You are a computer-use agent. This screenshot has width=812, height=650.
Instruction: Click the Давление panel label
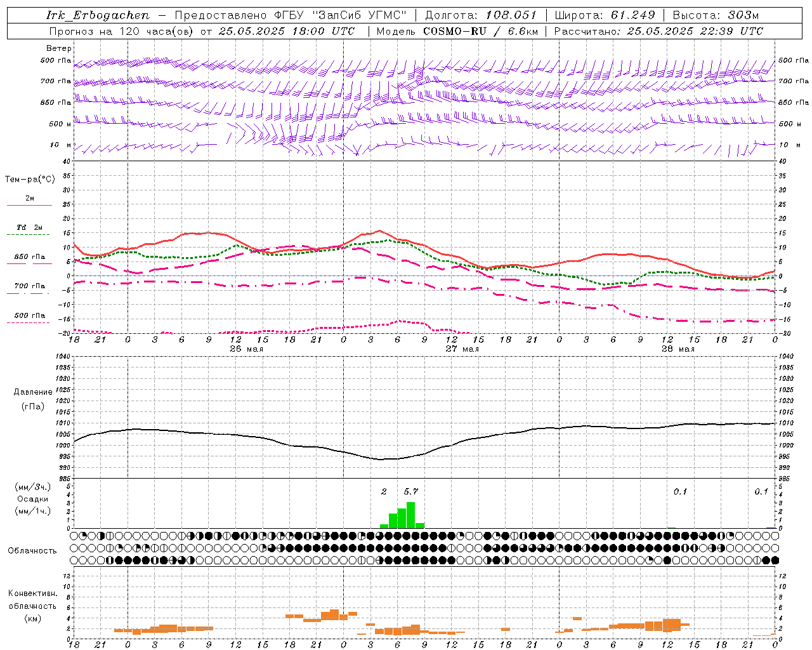pos(33,392)
